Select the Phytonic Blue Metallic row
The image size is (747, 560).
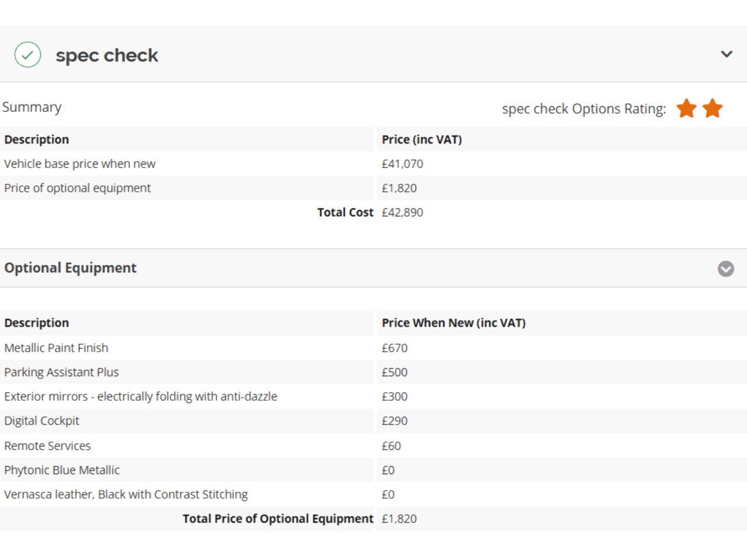[x=373, y=470]
